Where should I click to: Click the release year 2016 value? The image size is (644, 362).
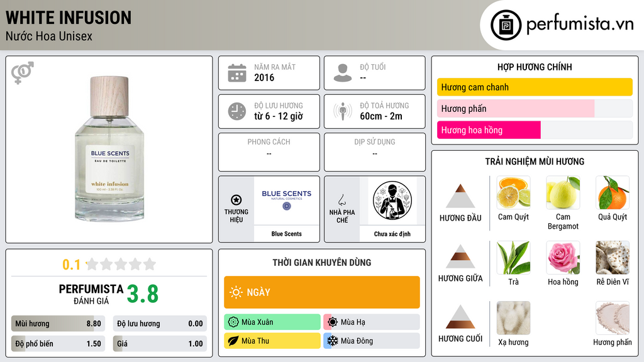click(264, 77)
